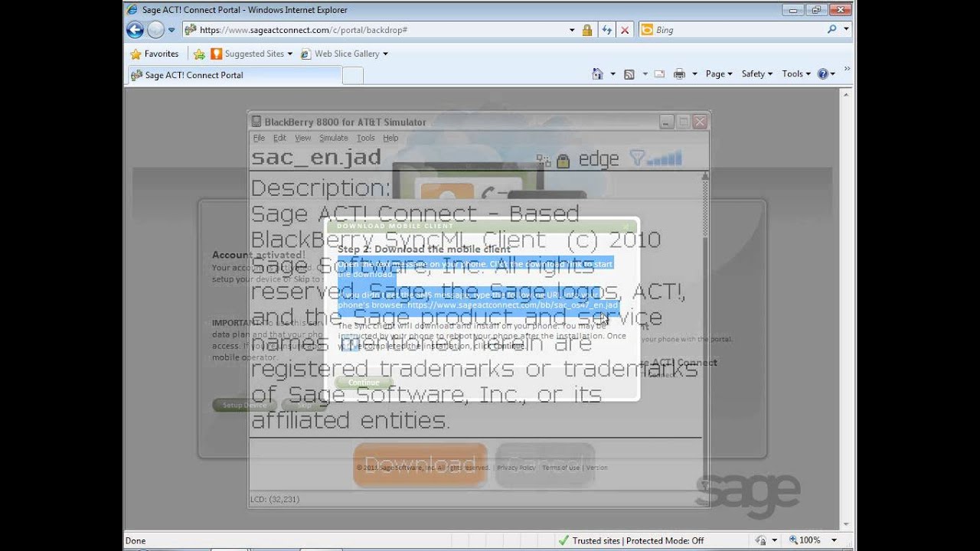
Task: Expand the Print options dropdown arrow
Action: 694,74
